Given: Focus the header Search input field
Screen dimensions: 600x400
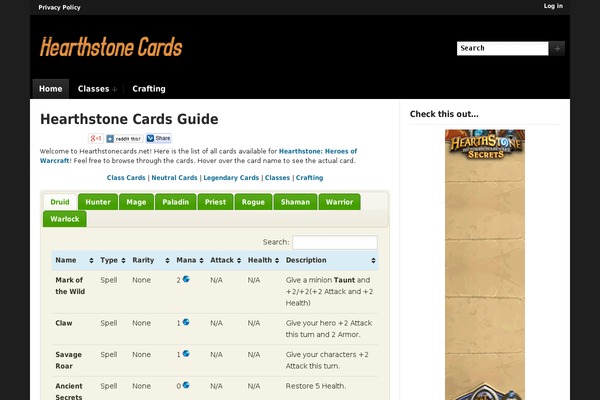Looking at the screenshot, I should 502,49.
